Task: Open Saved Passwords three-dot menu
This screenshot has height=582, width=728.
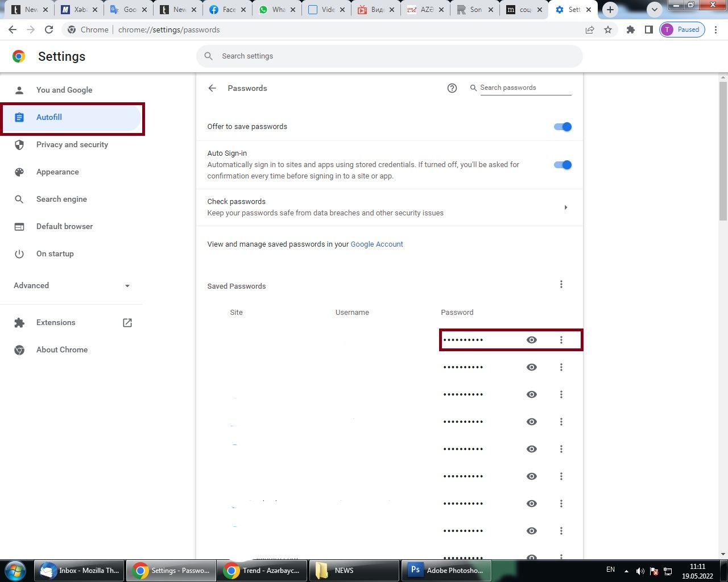Action: 561,284
